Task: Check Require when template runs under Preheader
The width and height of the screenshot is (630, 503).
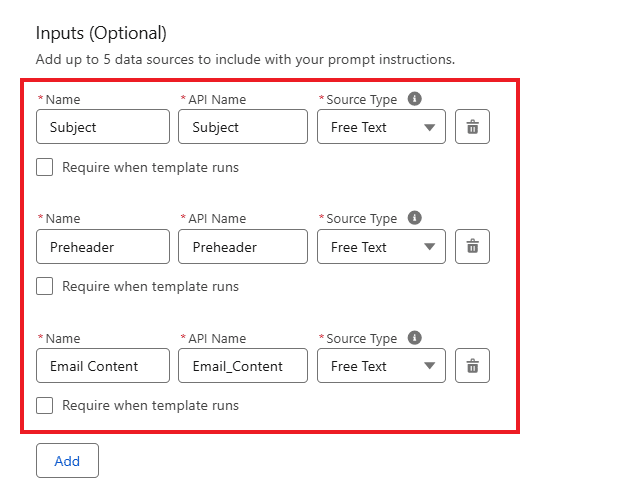Action: pyautogui.click(x=45, y=286)
